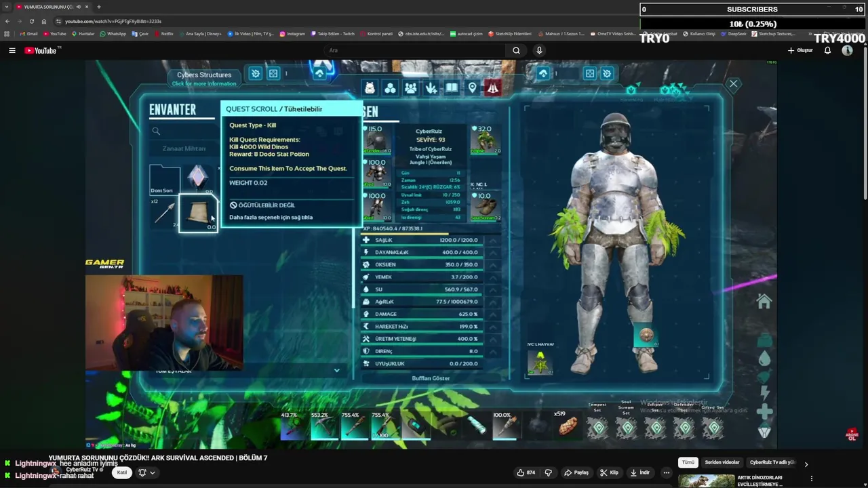
Task: Download video with İndir button
Action: click(640, 472)
